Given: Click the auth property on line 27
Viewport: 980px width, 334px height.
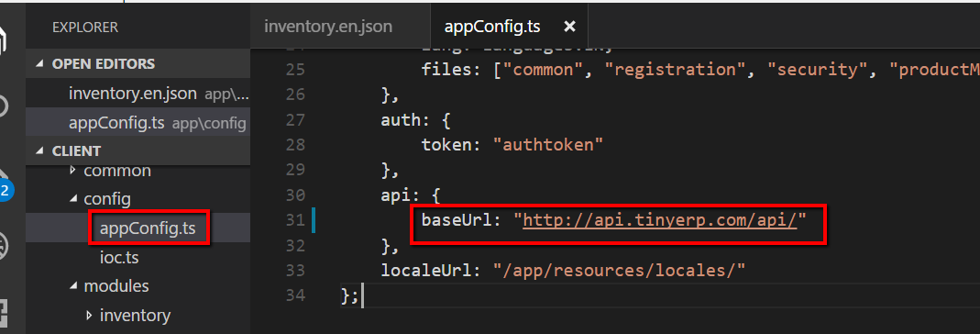Looking at the screenshot, I should pyautogui.click(x=400, y=119).
